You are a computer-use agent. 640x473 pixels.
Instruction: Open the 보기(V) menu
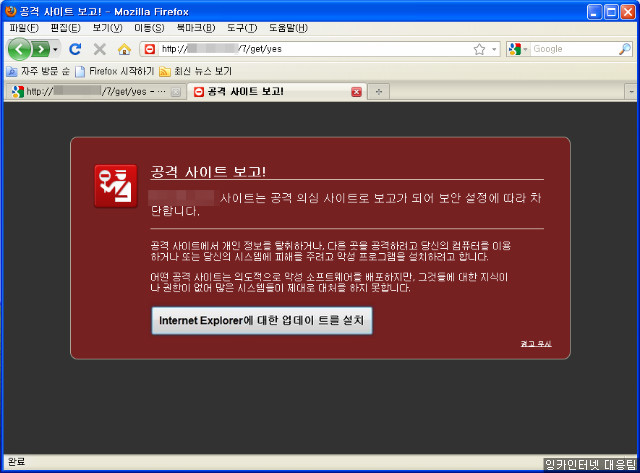point(107,28)
